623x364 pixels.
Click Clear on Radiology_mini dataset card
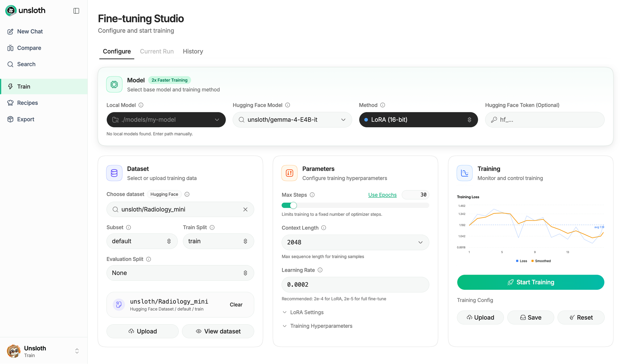click(x=236, y=305)
